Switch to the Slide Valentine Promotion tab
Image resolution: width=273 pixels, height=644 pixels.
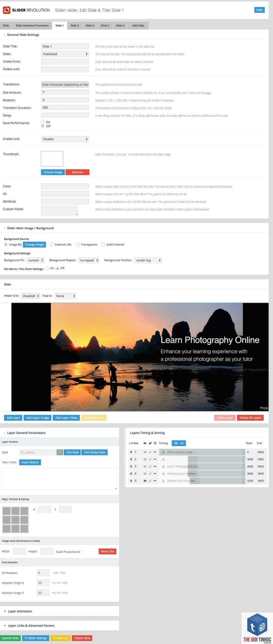click(32, 25)
